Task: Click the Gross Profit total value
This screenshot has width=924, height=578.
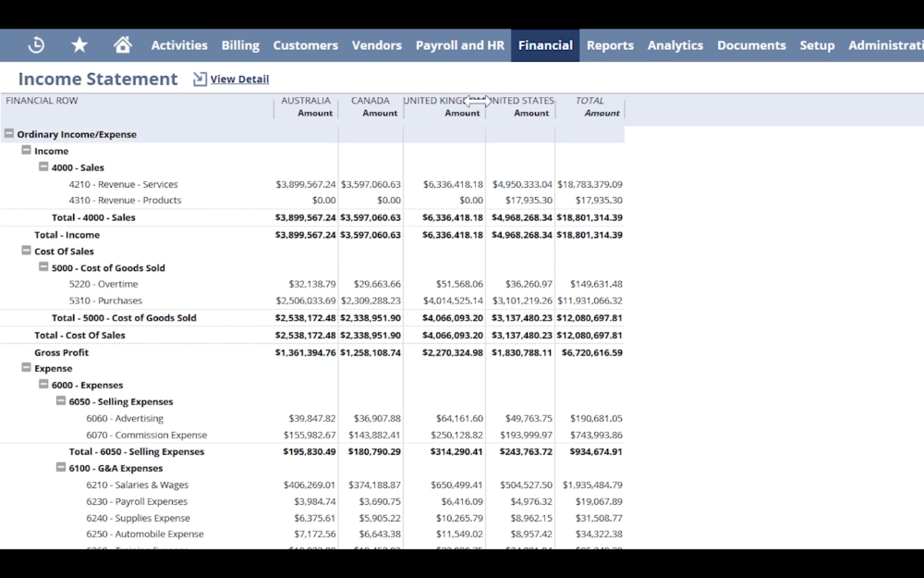Action: tap(590, 352)
